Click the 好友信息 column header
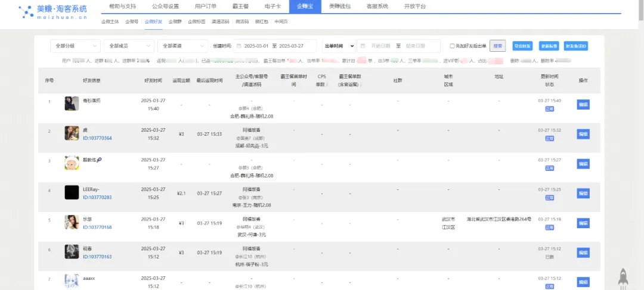 pos(91,80)
